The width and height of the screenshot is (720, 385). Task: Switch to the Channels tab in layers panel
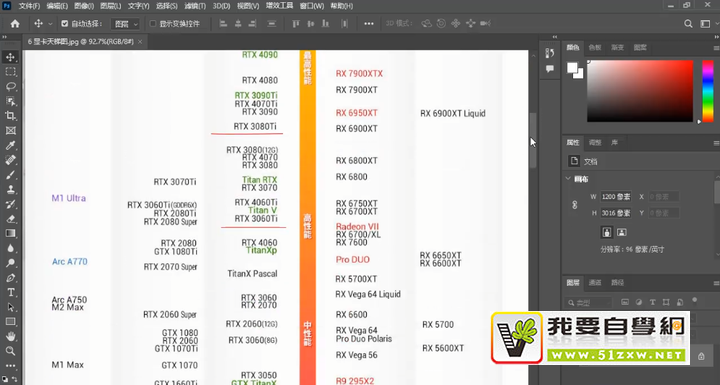click(595, 283)
